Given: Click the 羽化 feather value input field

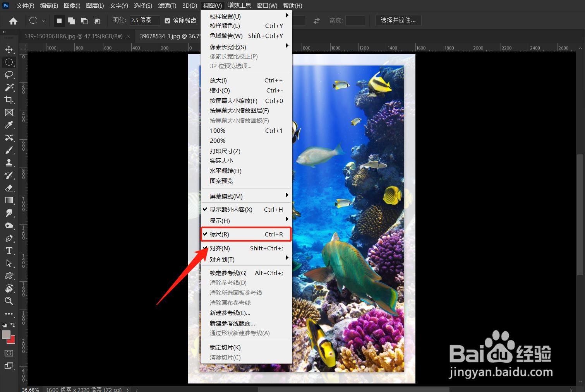Looking at the screenshot, I should (144, 20).
